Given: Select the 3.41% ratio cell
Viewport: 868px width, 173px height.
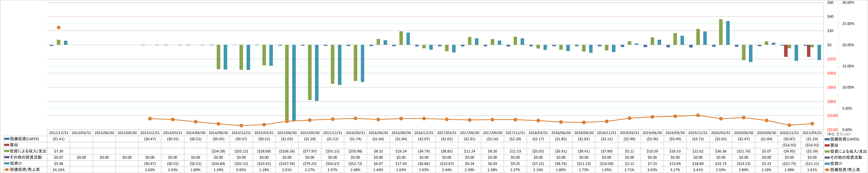Looking at the screenshot, I should [x=698, y=170].
